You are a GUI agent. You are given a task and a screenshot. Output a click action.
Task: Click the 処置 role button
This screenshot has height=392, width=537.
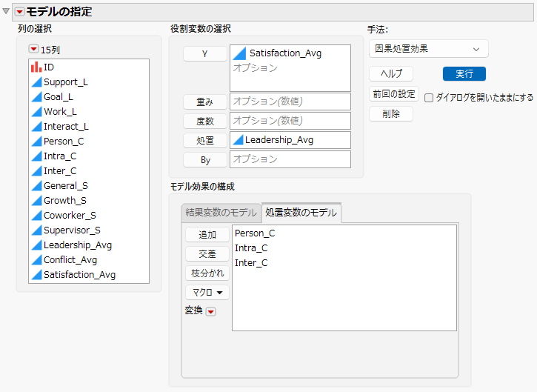click(x=204, y=140)
